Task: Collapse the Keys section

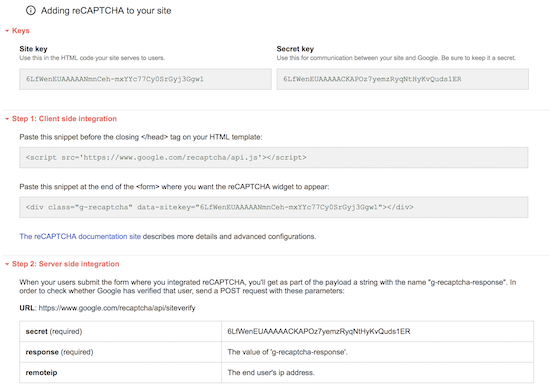Action: (x=17, y=31)
